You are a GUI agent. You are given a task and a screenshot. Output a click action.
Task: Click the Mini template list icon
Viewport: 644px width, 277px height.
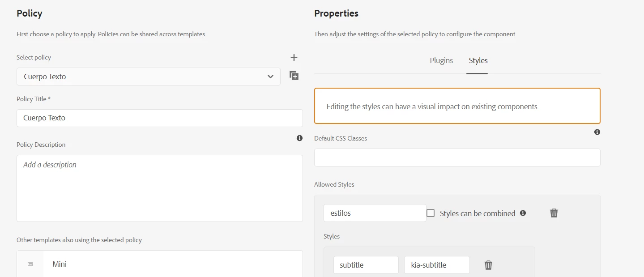(30, 264)
